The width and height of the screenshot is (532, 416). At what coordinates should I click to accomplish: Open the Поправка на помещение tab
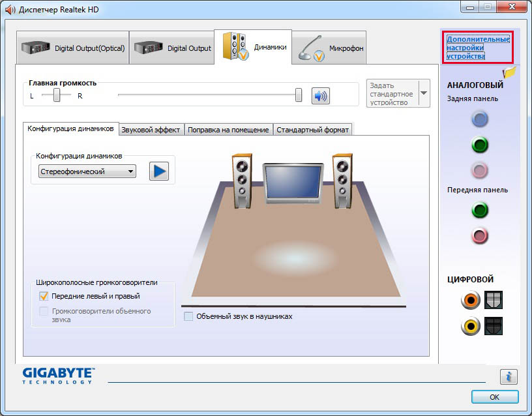[228, 130]
